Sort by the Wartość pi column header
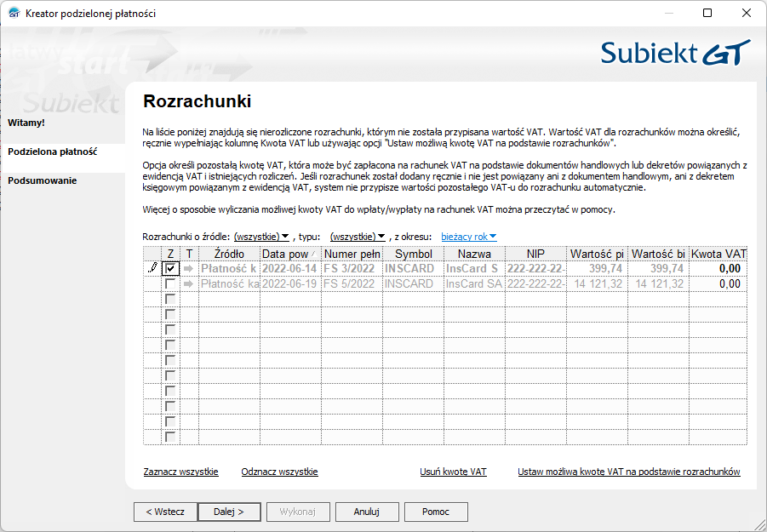Screen dimensions: 767x532 pos(598,254)
